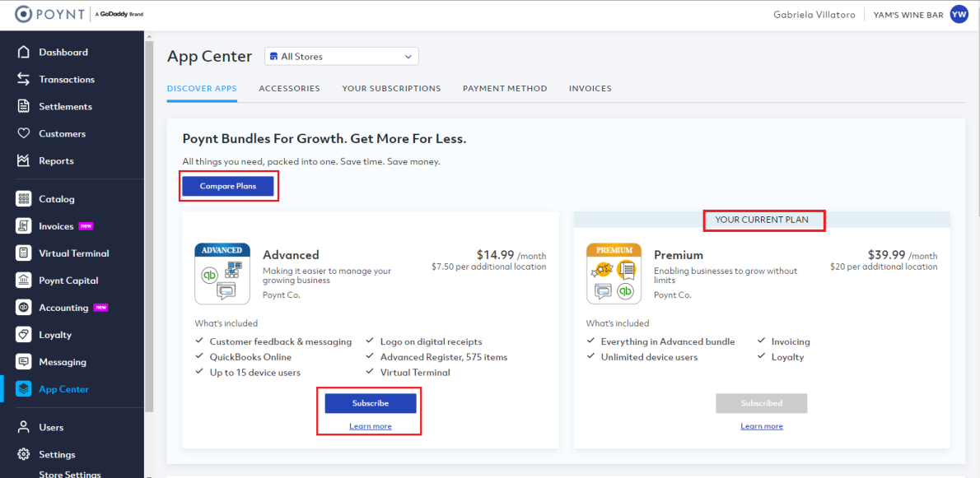Click the new badge beside Invoices

click(86, 226)
